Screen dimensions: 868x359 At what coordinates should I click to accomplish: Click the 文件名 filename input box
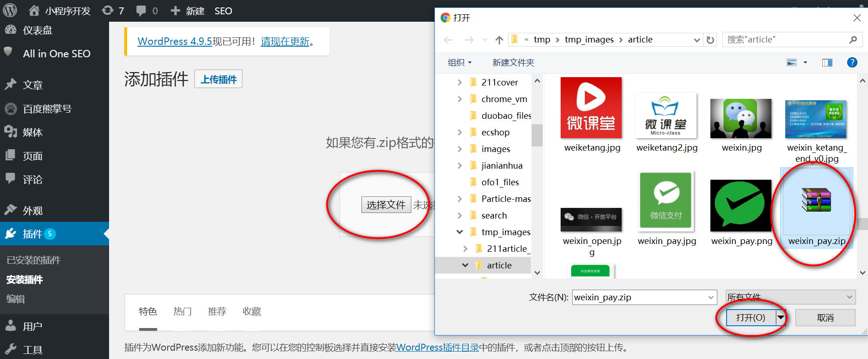click(x=644, y=297)
